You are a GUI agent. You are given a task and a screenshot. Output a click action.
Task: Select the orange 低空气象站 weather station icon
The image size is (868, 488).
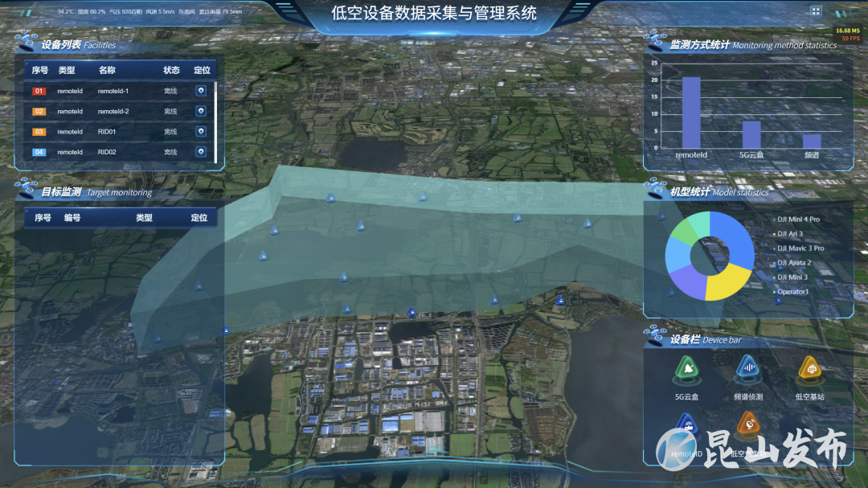tap(748, 425)
